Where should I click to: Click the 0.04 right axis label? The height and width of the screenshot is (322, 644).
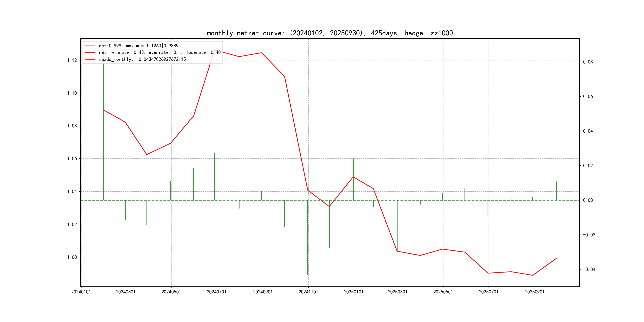tap(588, 131)
